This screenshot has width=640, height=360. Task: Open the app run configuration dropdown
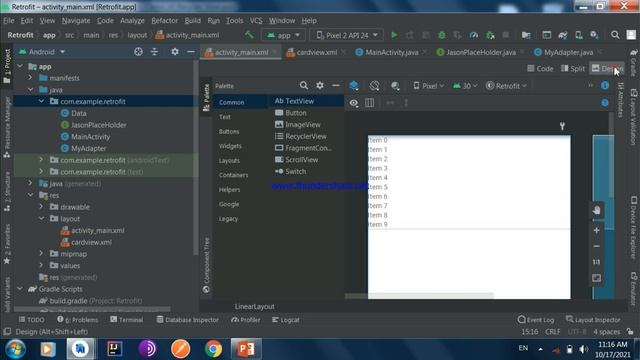(x=283, y=35)
